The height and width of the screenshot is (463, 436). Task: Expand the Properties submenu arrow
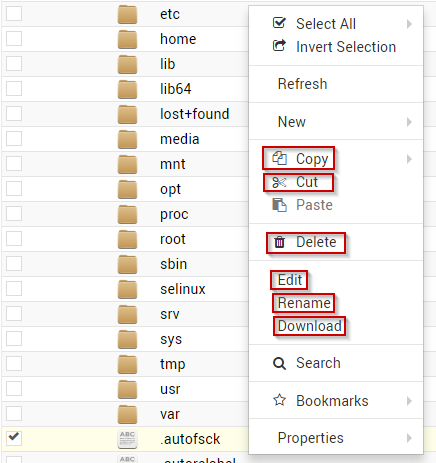pyautogui.click(x=409, y=438)
